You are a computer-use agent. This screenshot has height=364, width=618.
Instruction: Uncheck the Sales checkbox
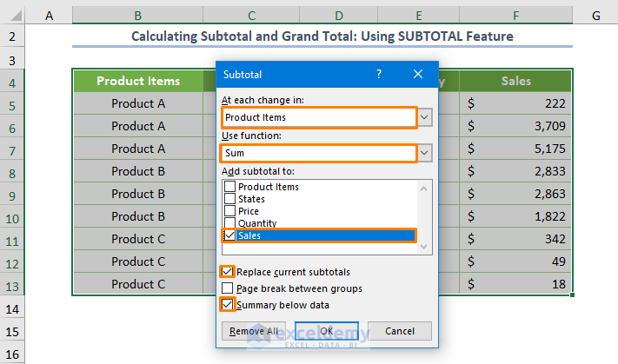point(229,235)
